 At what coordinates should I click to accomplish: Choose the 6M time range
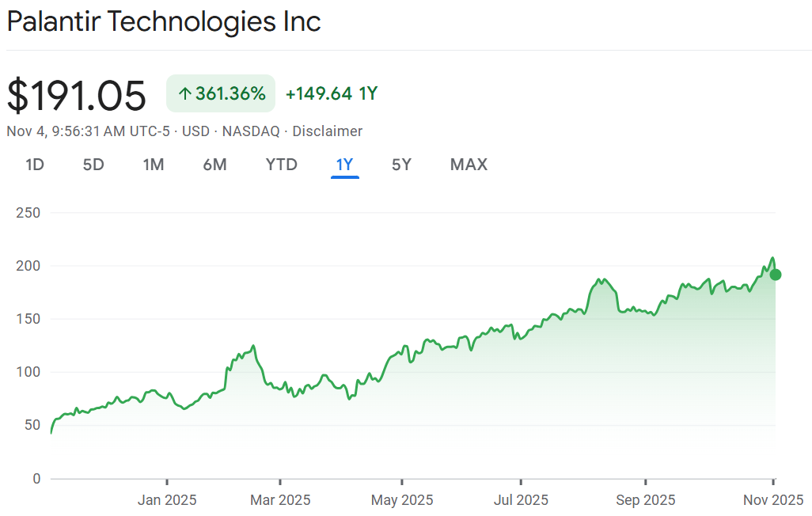point(215,165)
